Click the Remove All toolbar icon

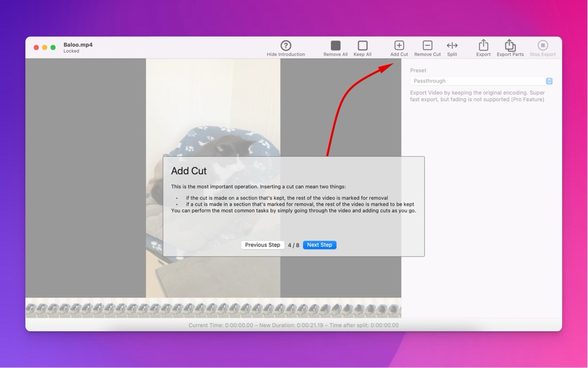(335, 45)
